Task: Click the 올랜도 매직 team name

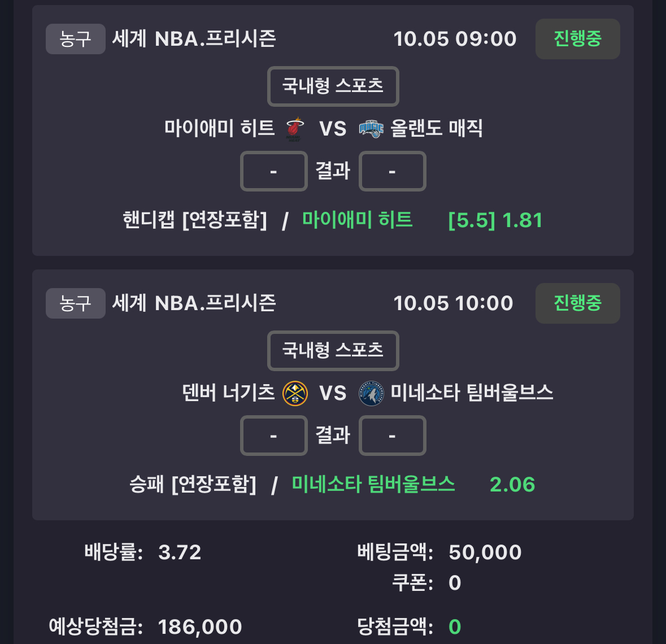Action: coord(437,129)
